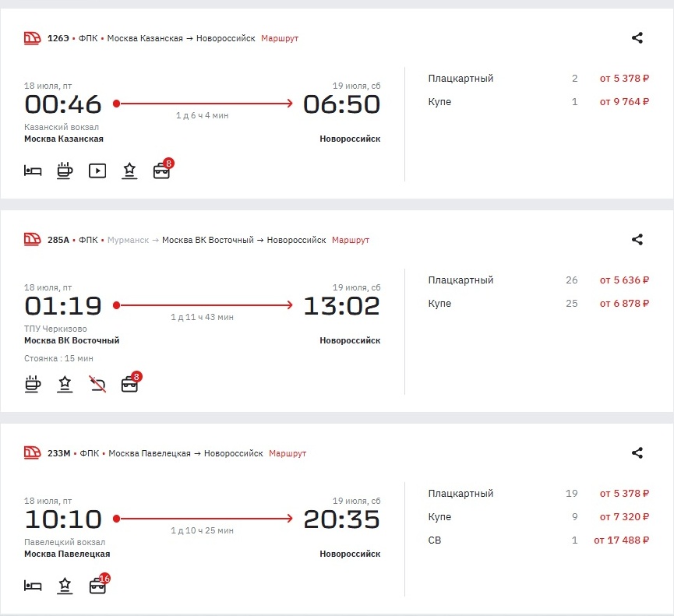Click train number 233М
Viewport: 674px width, 616px height.
click(x=58, y=453)
